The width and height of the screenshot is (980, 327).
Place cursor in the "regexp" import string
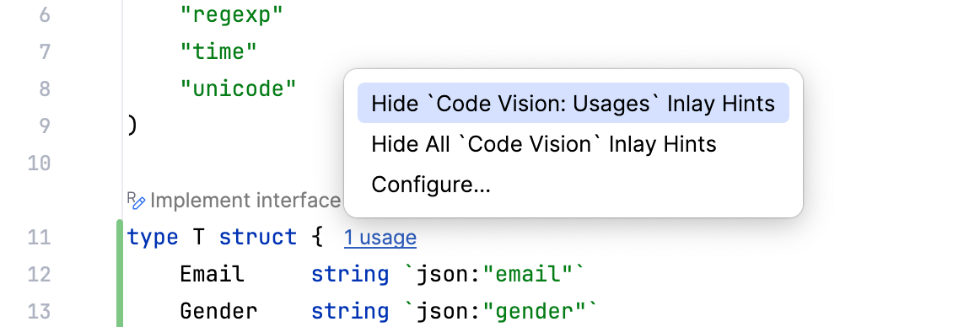point(232,15)
